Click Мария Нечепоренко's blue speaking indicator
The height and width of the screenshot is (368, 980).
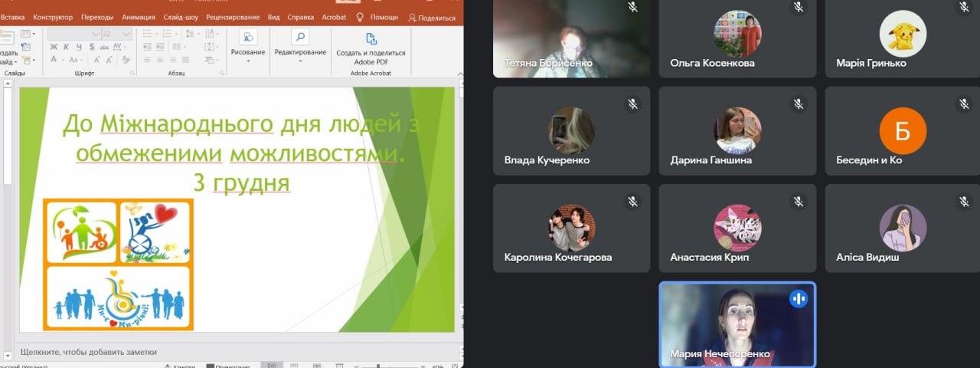pyautogui.click(x=799, y=299)
